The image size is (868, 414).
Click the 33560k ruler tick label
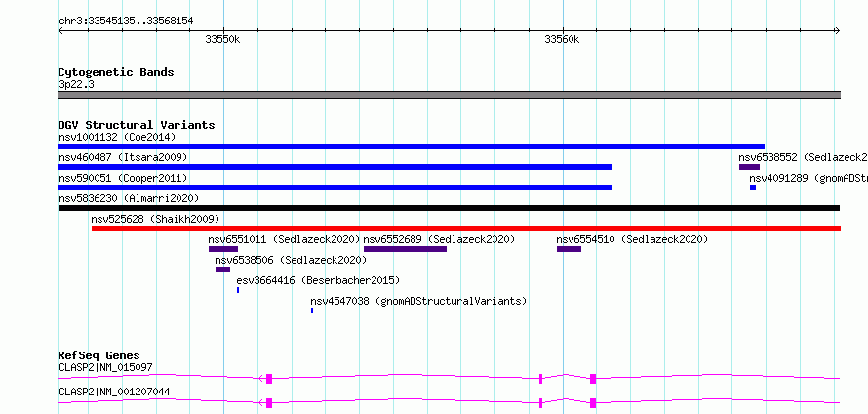pyautogui.click(x=562, y=39)
